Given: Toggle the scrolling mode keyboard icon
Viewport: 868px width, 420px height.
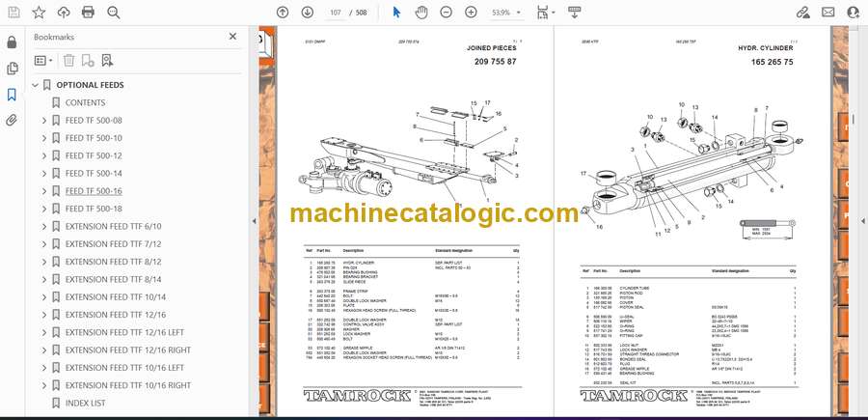Looking at the screenshot, I should pyautogui.click(x=574, y=13).
